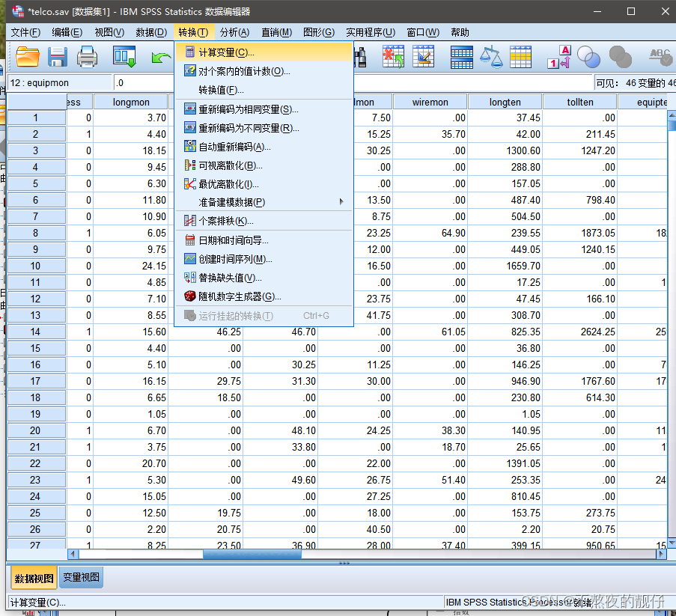Open 随机数字生成器(G) menu entry
This screenshot has width=676, height=616.
[264, 296]
